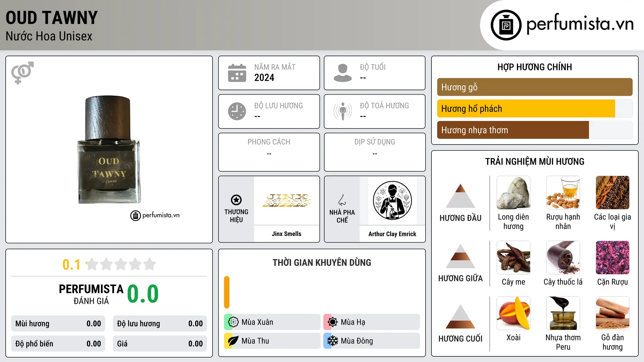Screen dimensions: 644x362
Task: Click the clock icon for Độ lưu hương
Action: pos(237,111)
